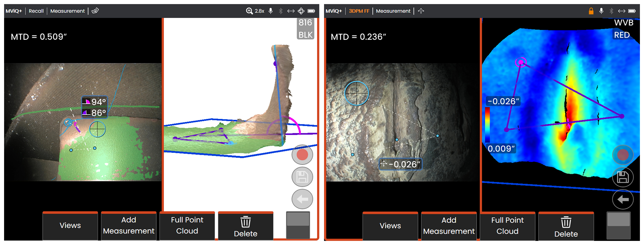Image resolution: width=644 pixels, height=246 pixels.
Task: Open Views softkey on the right screen
Action: [x=390, y=226]
